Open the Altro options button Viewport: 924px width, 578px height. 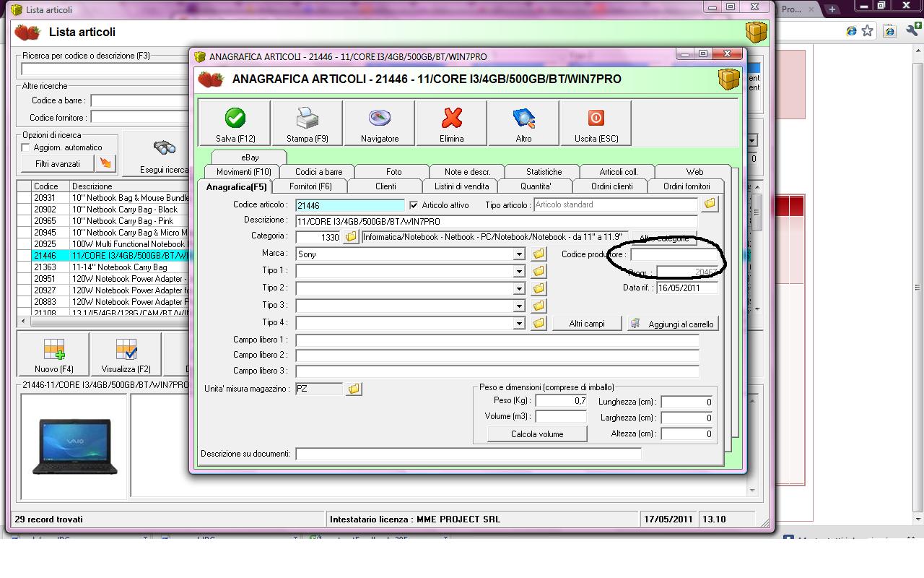[x=524, y=123]
